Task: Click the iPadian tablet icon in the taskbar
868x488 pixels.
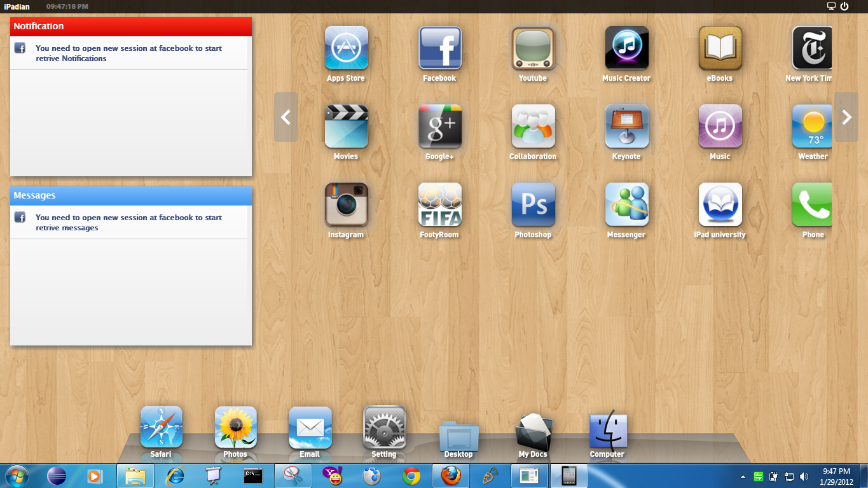Action: [x=569, y=476]
